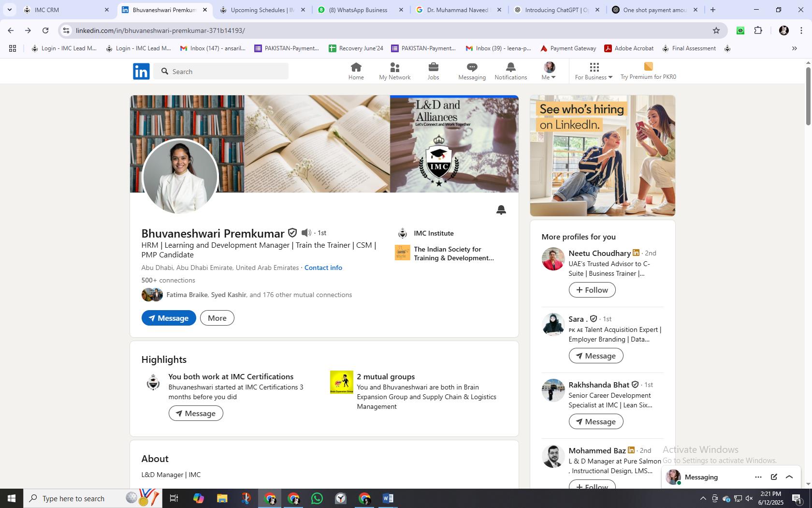The image size is (812, 508).
Task: Open WhatsApp from taskbar
Action: click(x=317, y=498)
